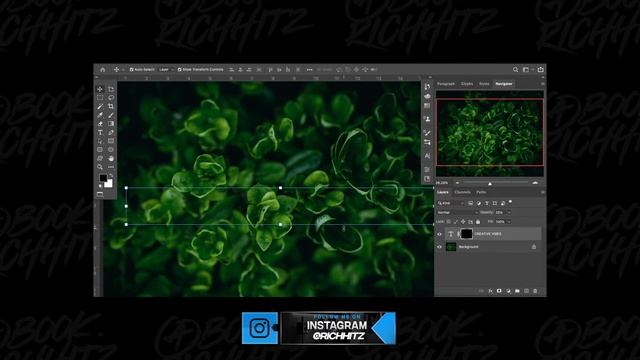Switch to the Layers tab

pos(442,192)
